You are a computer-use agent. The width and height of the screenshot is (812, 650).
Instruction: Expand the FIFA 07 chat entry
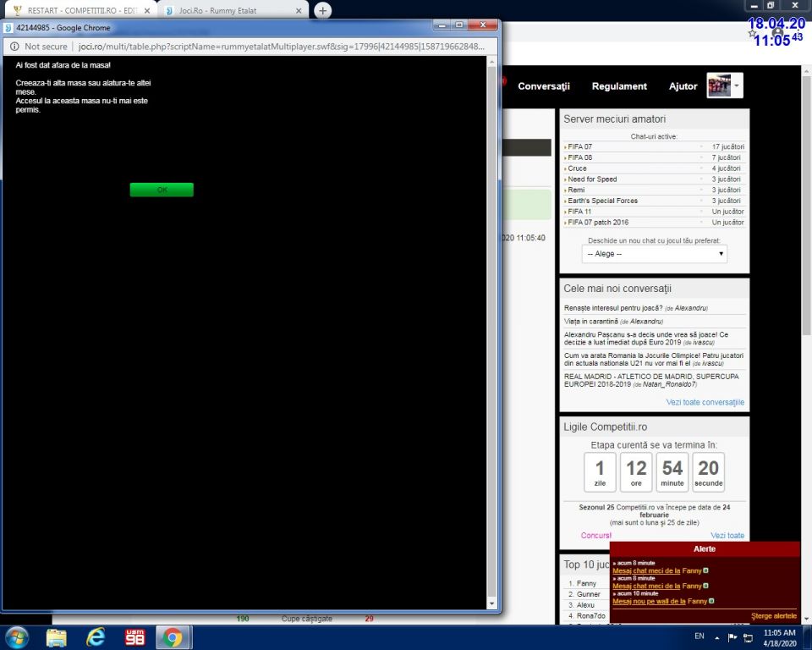pyautogui.click(x=580, y=146)
